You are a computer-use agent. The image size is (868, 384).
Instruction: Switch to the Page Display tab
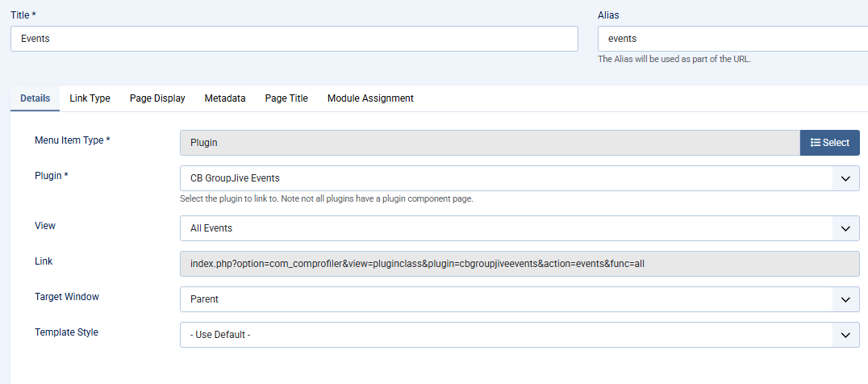(x=157, y=98)
